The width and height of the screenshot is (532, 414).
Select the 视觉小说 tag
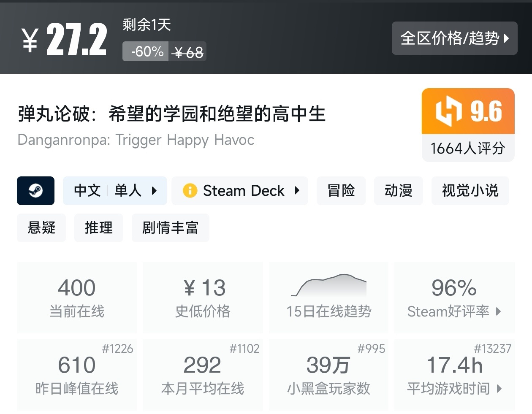pos(470,191)
